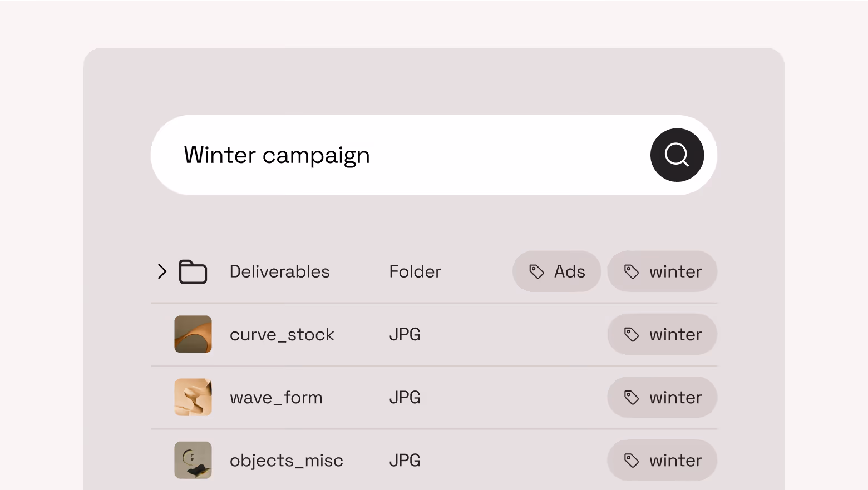Expand the Deliverables folder chevron
The height and width of the screenshot is (490, 868).
click(x=162, y=271)
